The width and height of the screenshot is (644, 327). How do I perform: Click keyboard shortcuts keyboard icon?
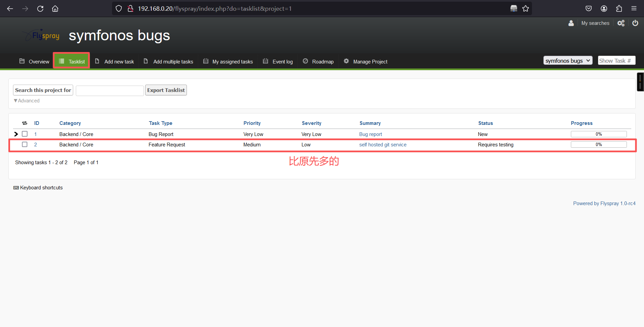tap(16, 188)
